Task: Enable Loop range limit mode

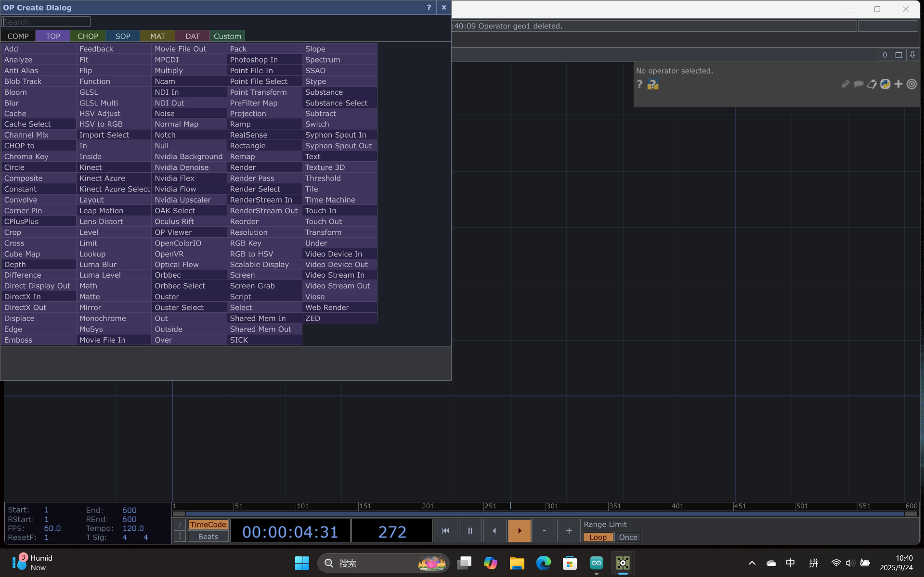Action: point(598,537)
